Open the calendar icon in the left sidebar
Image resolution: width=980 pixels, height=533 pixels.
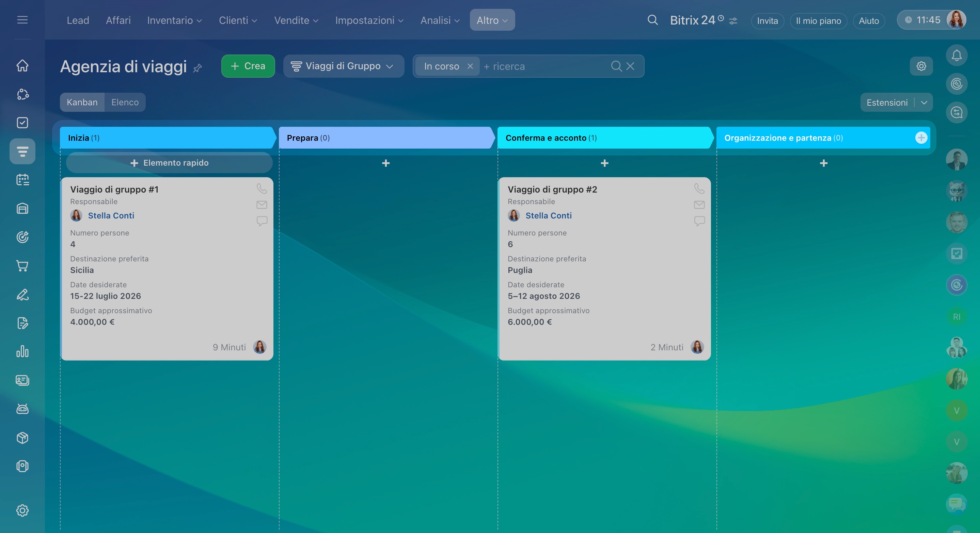pyautogui.click(x=22, y=180)
